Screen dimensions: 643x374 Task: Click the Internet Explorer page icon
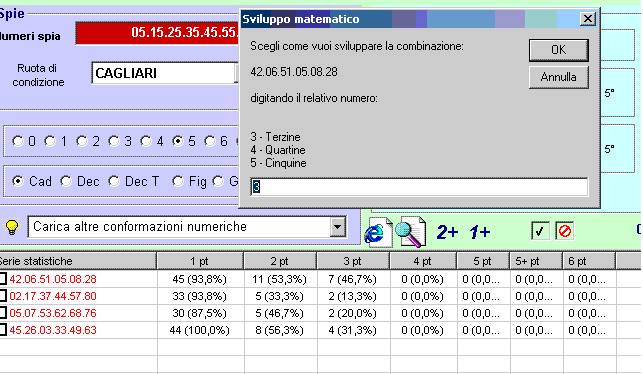[x=378, y=232]
